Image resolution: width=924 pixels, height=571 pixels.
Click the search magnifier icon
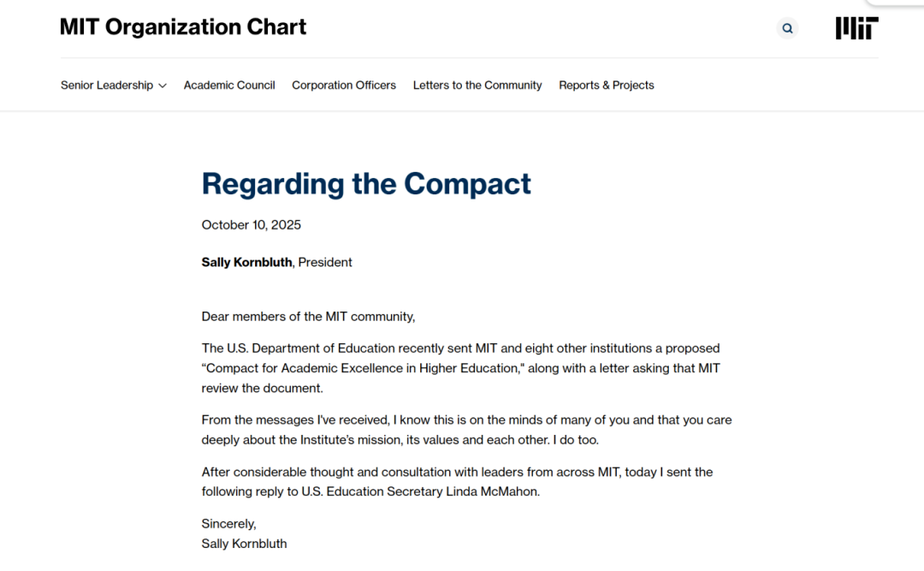tap(787, 28)
